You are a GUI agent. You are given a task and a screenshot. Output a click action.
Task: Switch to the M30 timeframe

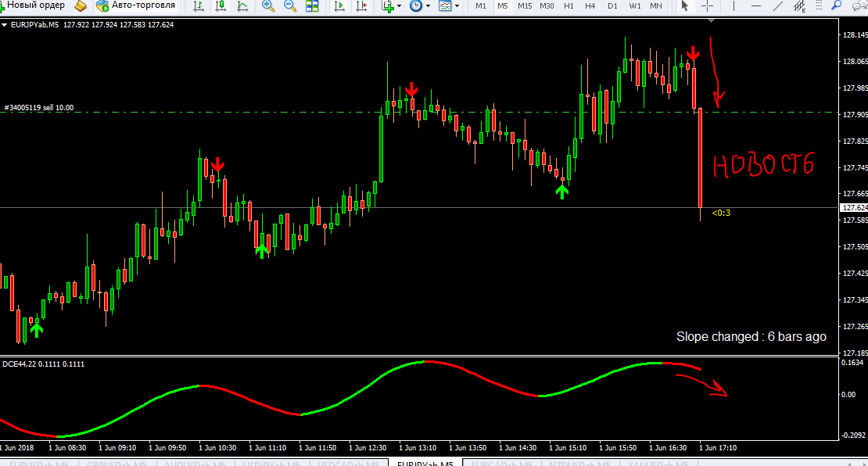click(x=547, y=6)
